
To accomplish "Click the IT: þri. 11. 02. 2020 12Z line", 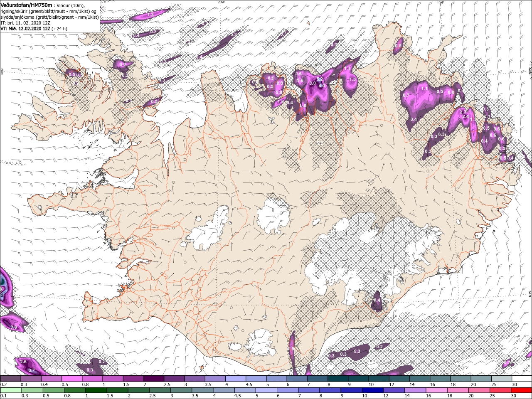I will [25, 23].
